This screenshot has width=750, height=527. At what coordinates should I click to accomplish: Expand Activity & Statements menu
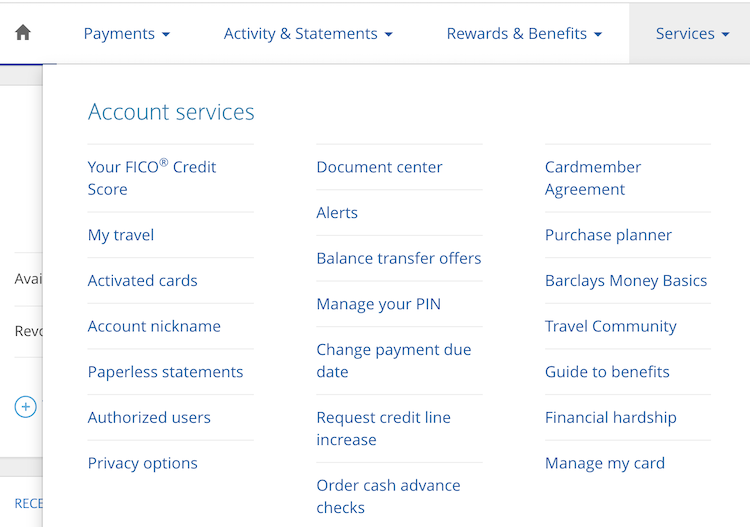(308, 33)
